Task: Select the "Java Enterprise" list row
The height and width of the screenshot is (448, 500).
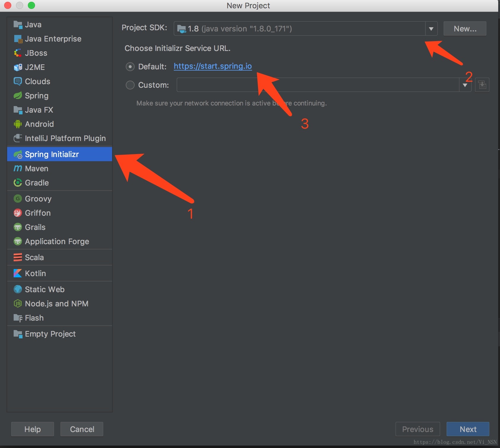Action: point(60,39)
